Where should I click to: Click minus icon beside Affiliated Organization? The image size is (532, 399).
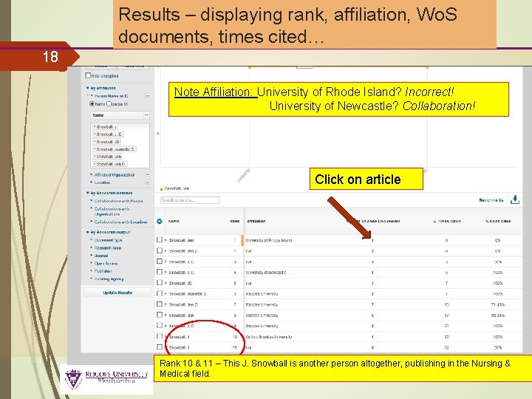[147, 174]
